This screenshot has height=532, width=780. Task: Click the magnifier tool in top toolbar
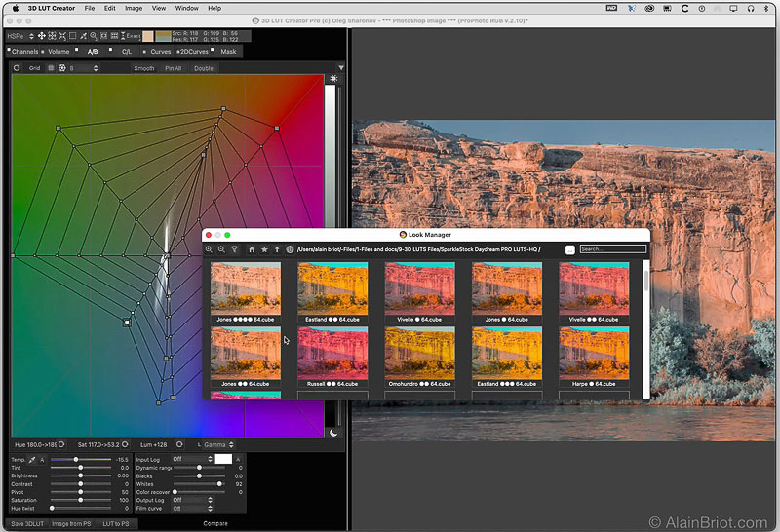click(92, 36)
